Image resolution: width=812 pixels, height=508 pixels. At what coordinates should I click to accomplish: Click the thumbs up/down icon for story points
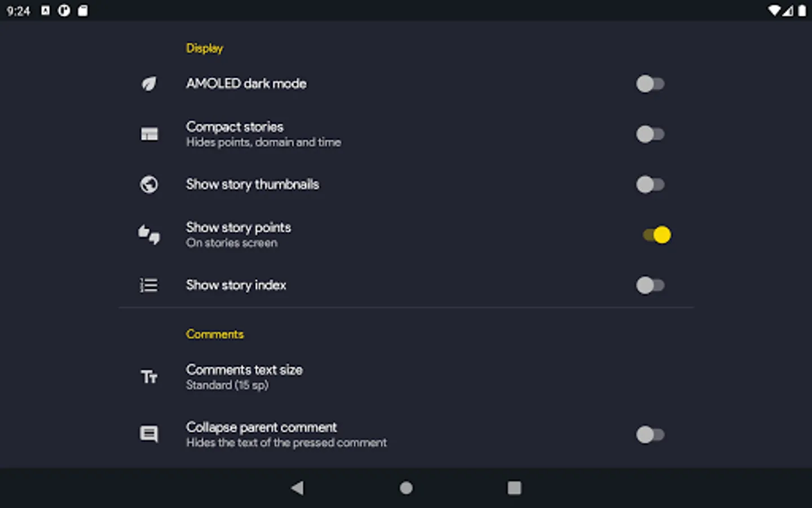point(149,235)
